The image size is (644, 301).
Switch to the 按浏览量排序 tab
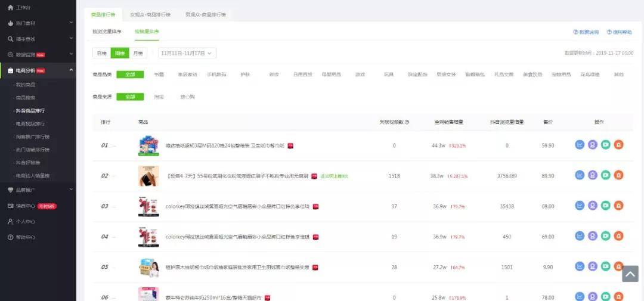107,32
